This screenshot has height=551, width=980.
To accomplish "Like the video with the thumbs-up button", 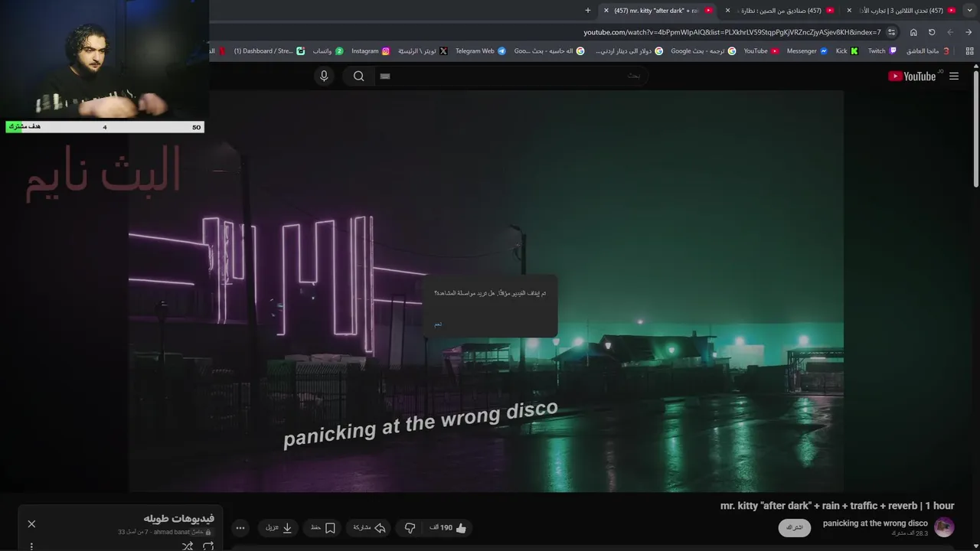I will 449,527.
